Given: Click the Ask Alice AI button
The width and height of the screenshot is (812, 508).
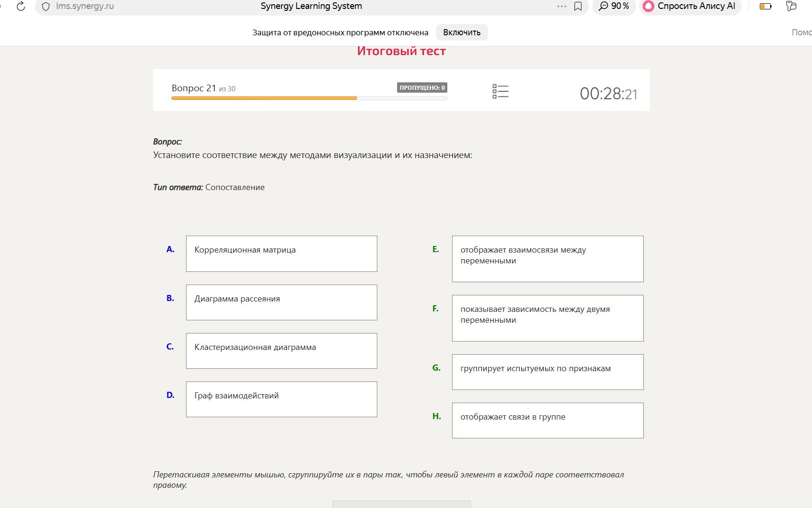Looking at the screenshot, I should (690, 6).
